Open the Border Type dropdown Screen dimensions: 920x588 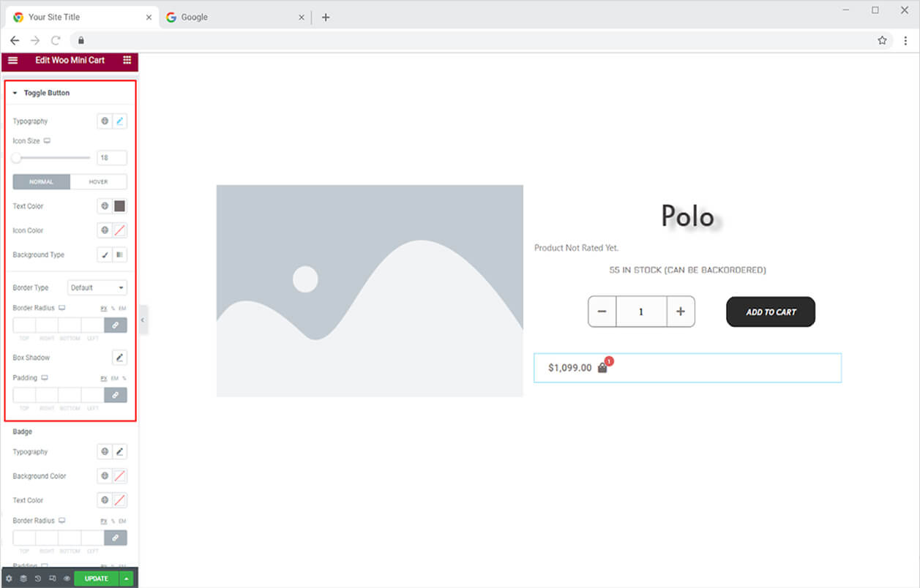pyautogui.click(x=97, y=287)
